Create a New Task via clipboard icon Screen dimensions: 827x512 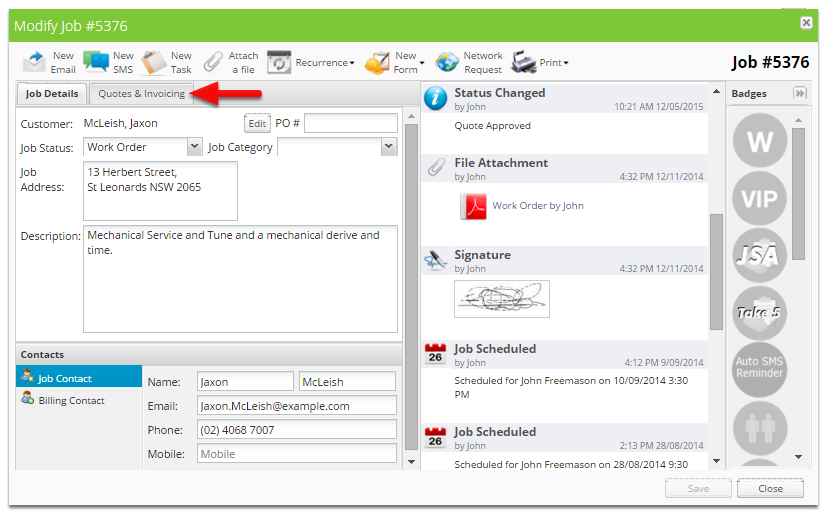tap(153, 62)
